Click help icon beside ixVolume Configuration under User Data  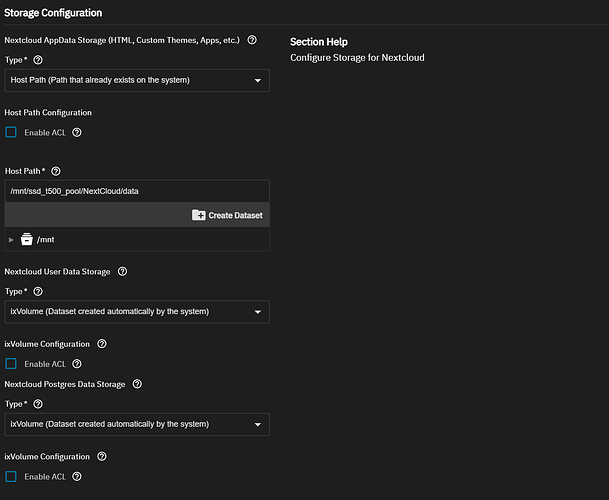(x=102, y=344)
